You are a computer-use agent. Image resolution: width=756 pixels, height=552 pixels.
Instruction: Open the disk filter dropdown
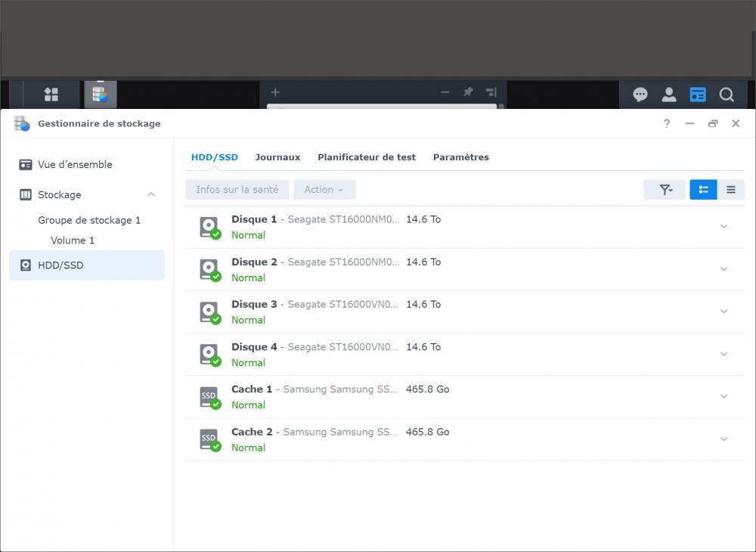coord(665,190)
